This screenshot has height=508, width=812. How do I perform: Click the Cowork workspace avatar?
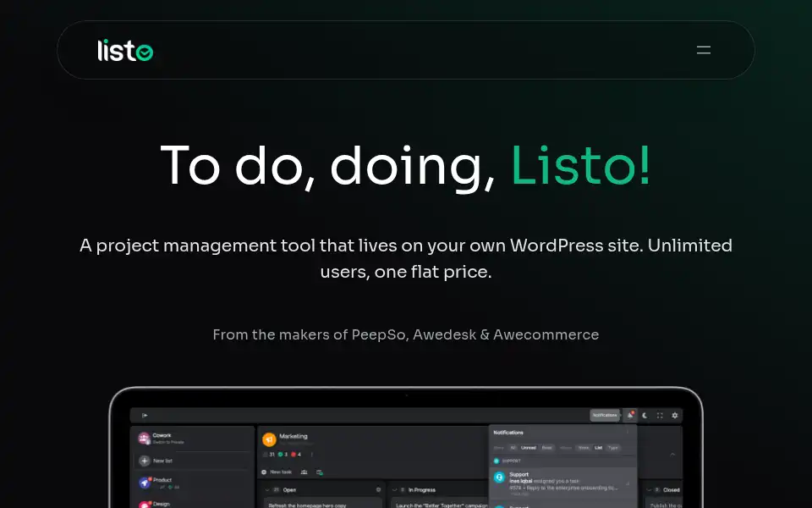tap(144, 439)
